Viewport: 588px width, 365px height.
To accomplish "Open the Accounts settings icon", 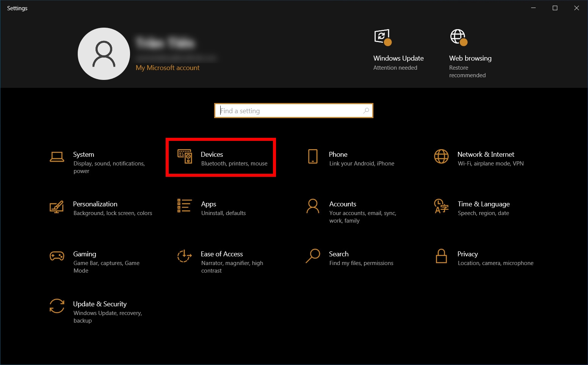I will click(313, 206).
